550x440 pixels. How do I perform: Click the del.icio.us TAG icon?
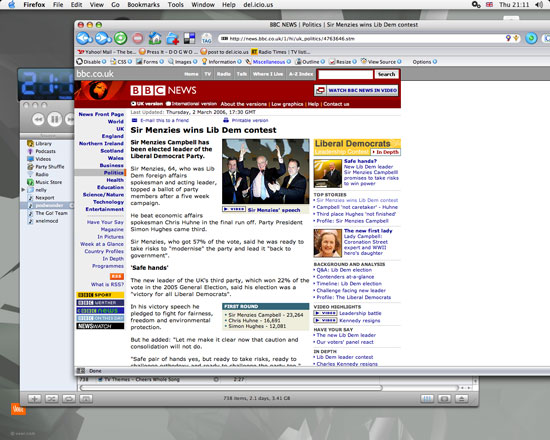[207, 38]
